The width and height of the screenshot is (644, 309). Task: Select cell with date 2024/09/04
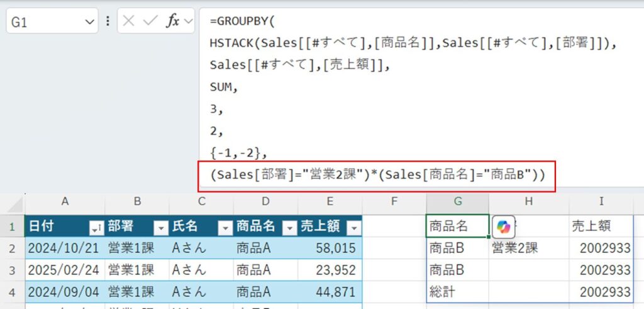point(65,292)
